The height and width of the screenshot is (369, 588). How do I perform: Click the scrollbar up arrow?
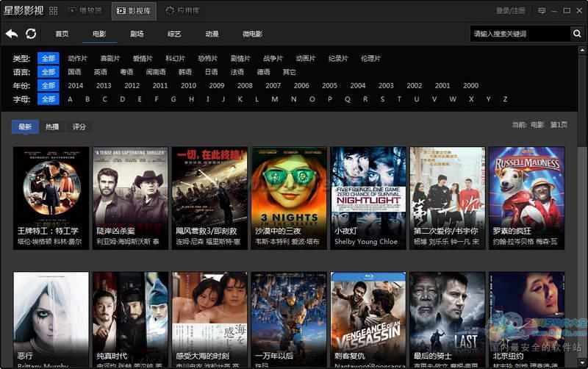click(582, 50)
